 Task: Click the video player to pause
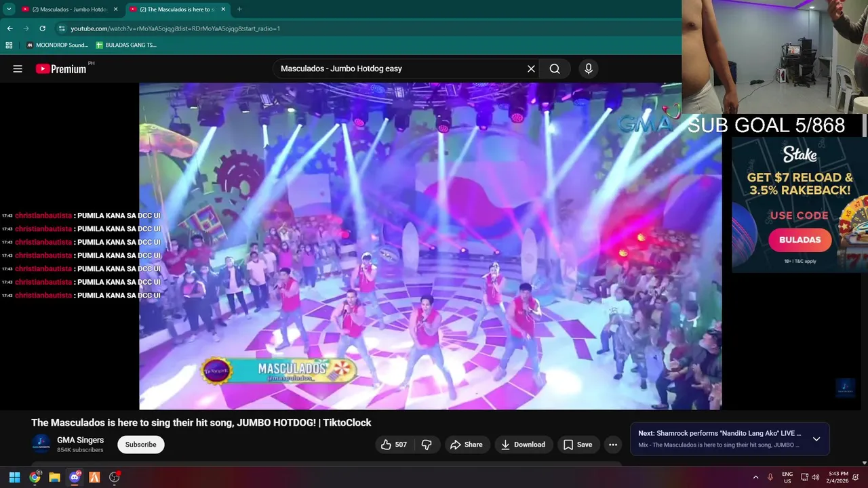[430, 246]
